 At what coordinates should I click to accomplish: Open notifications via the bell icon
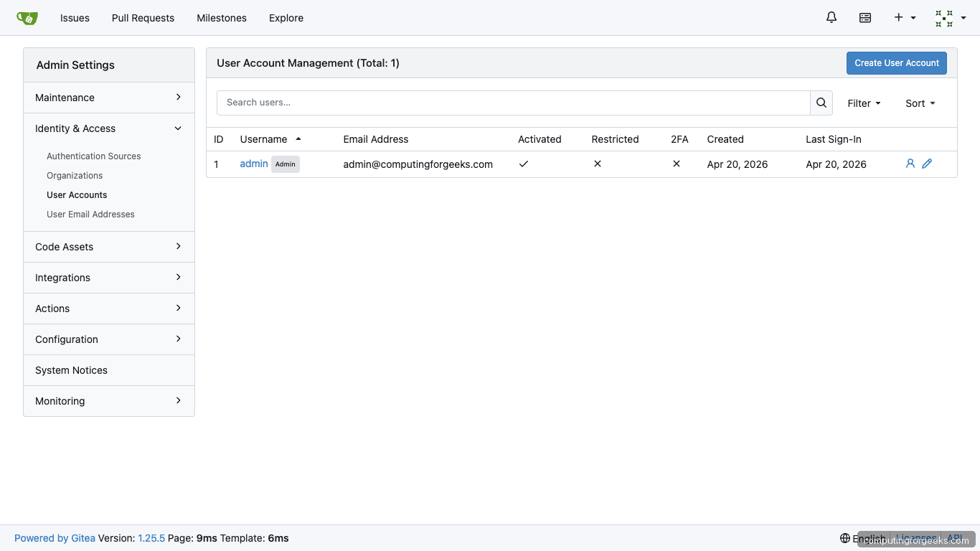[x=831, y=17]
